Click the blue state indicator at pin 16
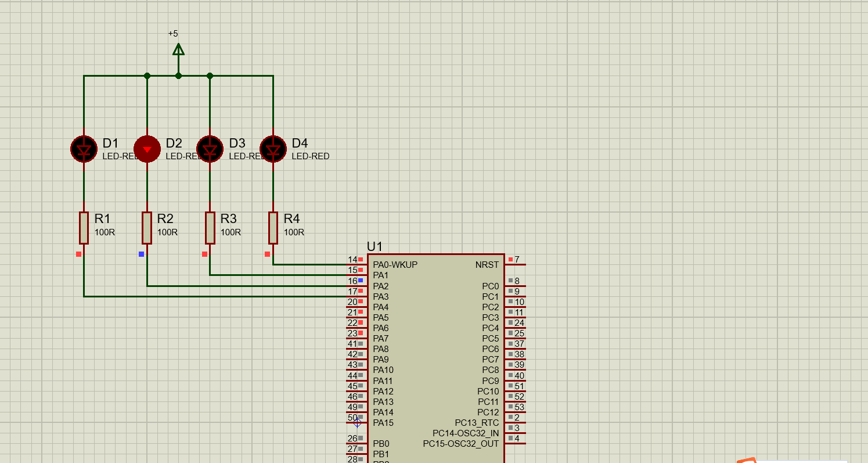868x463 pixels. coord(361,281)
